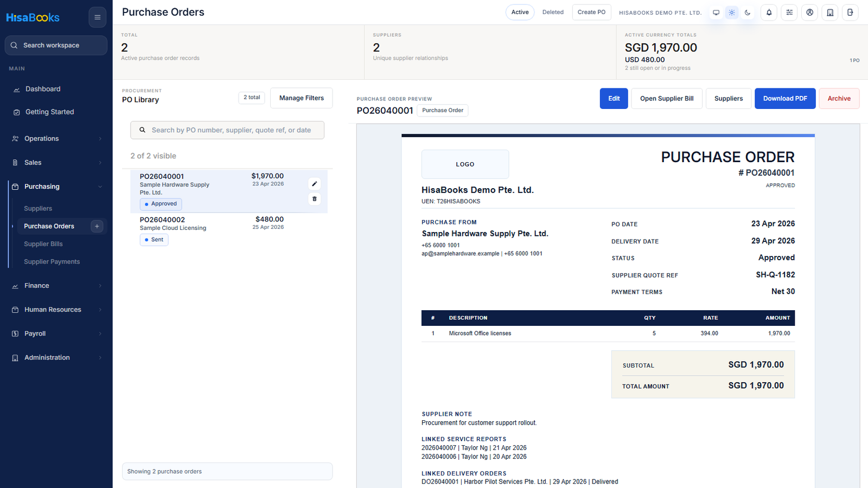Viewport: 868px width, 488px height.
Task: Click the Operations people icon
Action: (15, 139)
